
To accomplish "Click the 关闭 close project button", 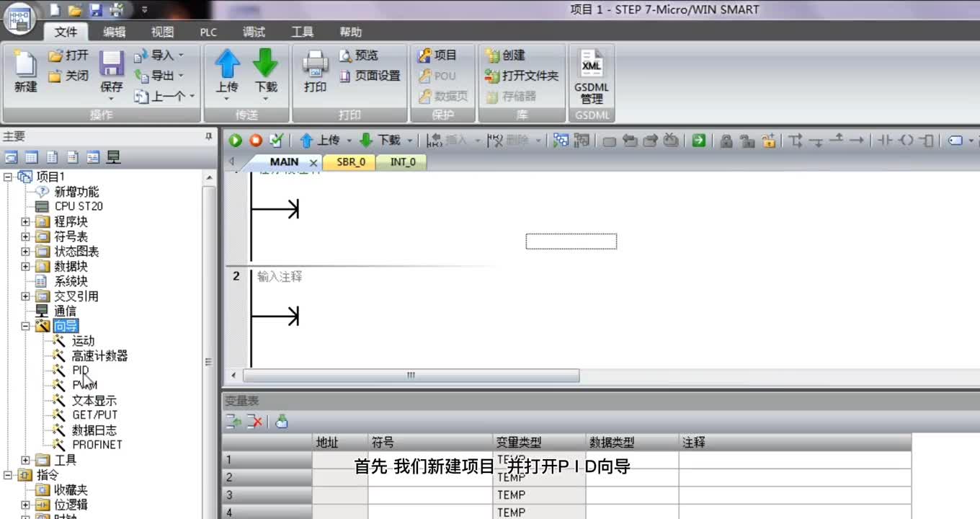I will pos(68,76).
